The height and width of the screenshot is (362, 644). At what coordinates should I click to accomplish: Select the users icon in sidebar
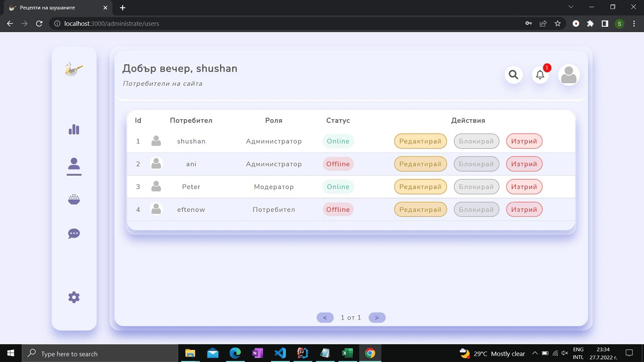point(74,164)
